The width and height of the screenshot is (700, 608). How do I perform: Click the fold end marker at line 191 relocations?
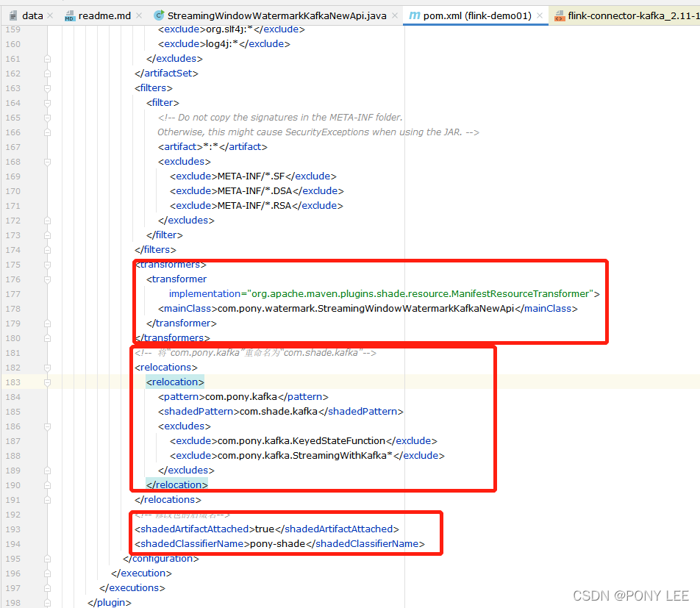[x=47, y=500]
